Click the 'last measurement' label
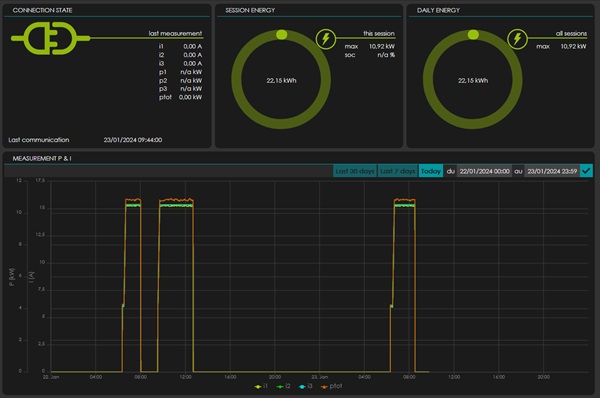The width and height of the screenshot is (600, 398). click(x=175, y=33)
